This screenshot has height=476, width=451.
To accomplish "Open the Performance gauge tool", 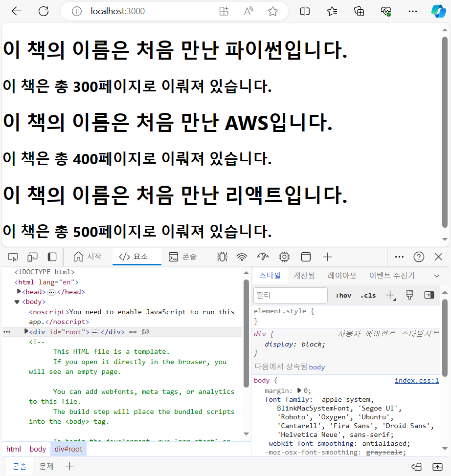I will point(263,257).
